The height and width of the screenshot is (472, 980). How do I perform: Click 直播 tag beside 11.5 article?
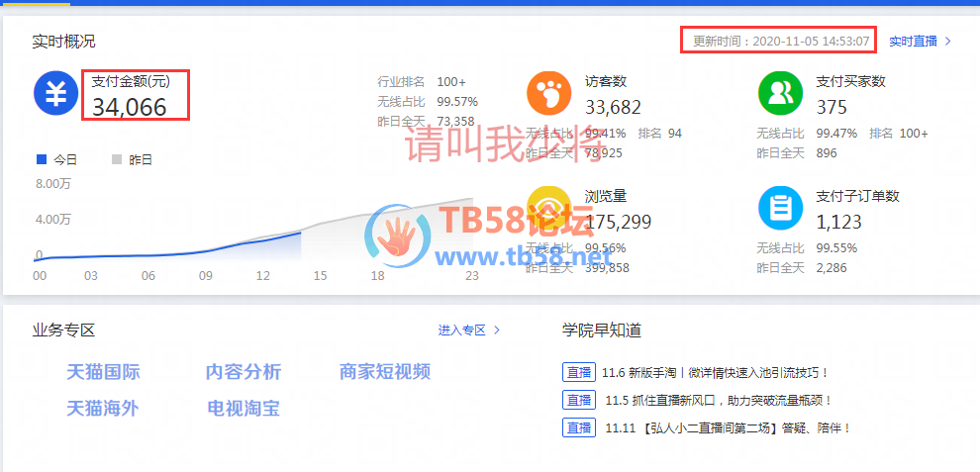(578, 401)
